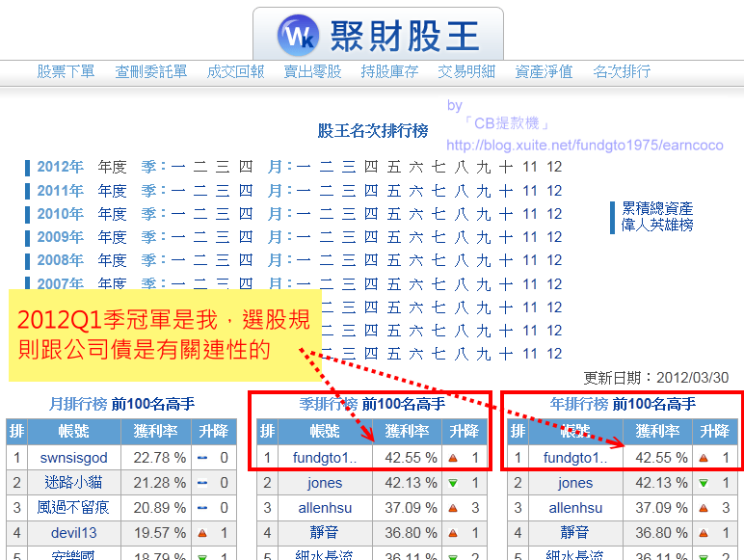Select quarter 二 in the 2009年 row
Image resolution: width=744 pixels, height=560 pixels.
click(200, 237)
